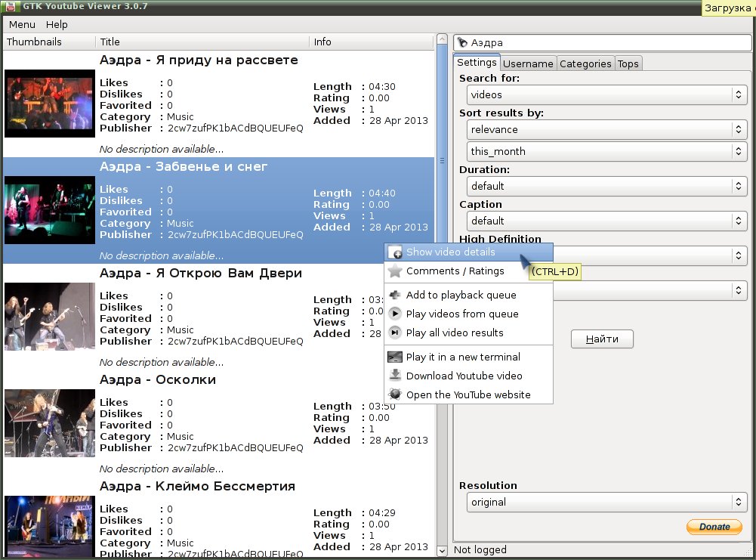Choose Play all video results

click(x=469, y=333)
